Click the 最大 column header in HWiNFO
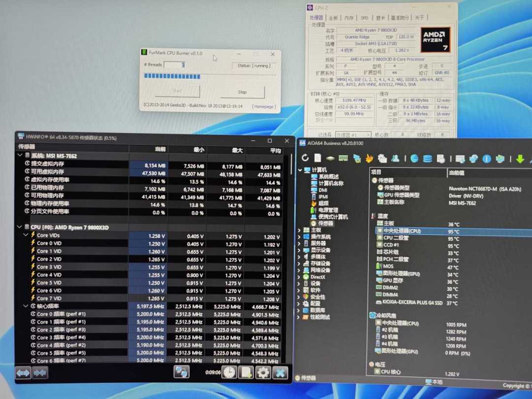Viewport: 532px width, 399px height. point(226,150)
